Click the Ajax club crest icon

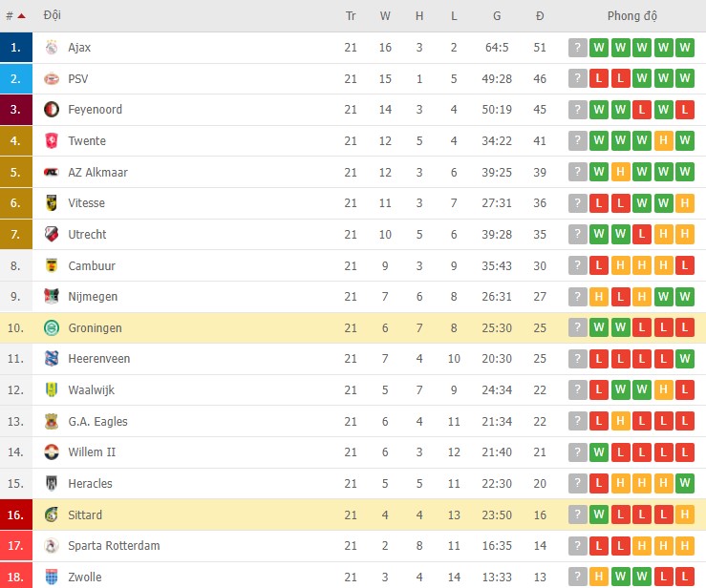click(52, 48)
